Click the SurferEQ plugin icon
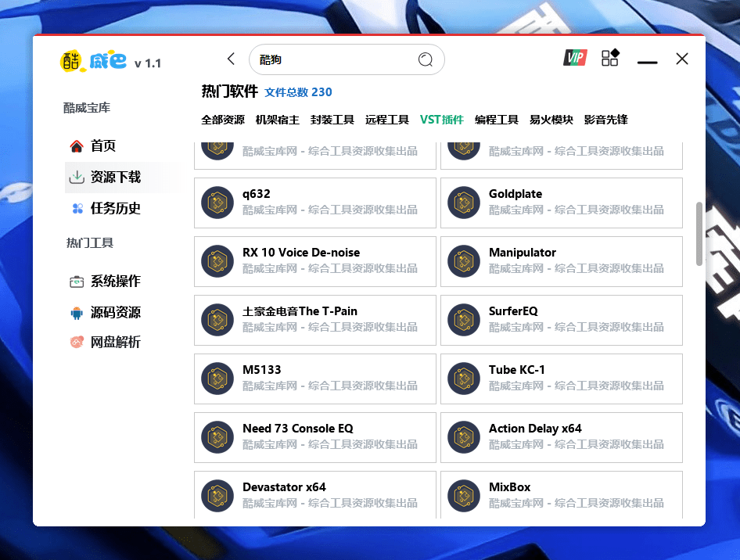Screen dimensions: 740x560 click(464, 320)
